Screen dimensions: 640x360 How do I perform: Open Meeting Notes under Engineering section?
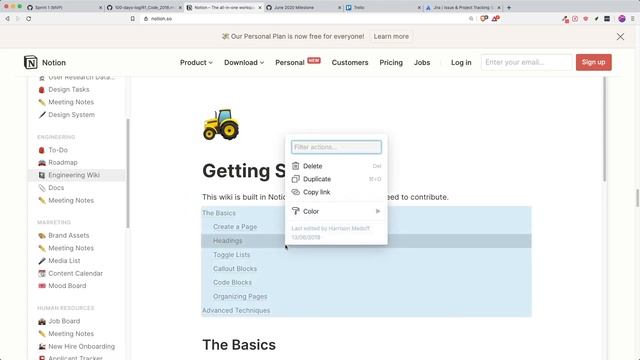(x=77, y=200)
